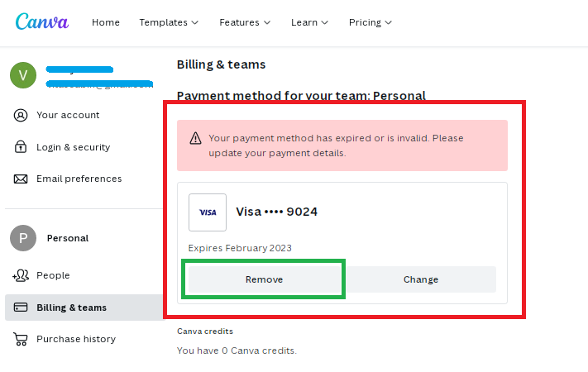This screenshot has height=372, width=588.
Task: Click the gray P Personal team avatar
Action: coord(23,238)
